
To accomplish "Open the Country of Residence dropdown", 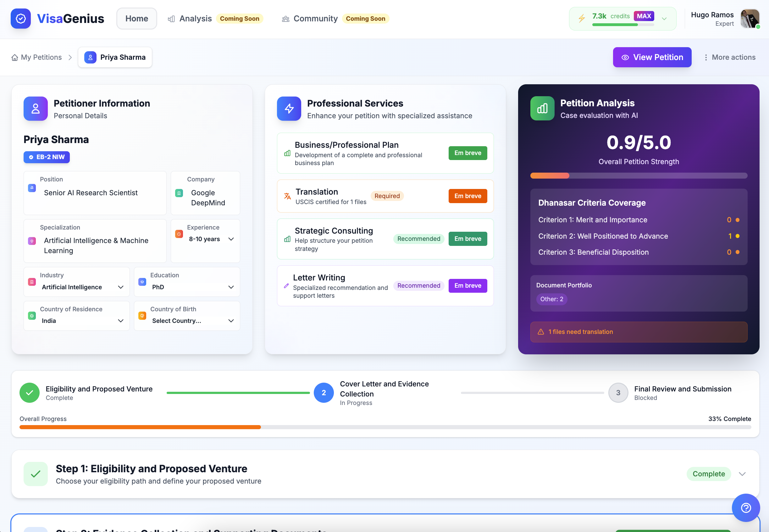I will click(x=83, y=321).
